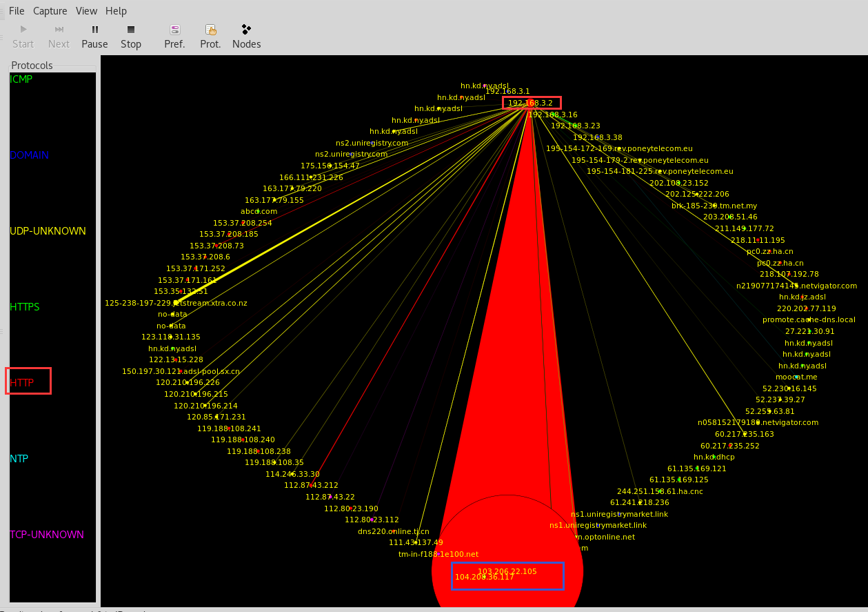
Task: Select NTP in the Protocols legend
Action: coord(19,459)
